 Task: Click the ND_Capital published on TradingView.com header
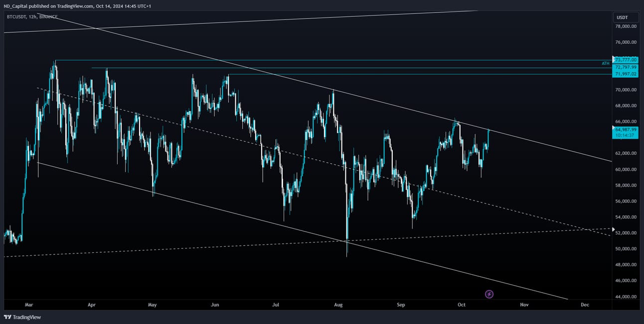[x=76, y=5]
